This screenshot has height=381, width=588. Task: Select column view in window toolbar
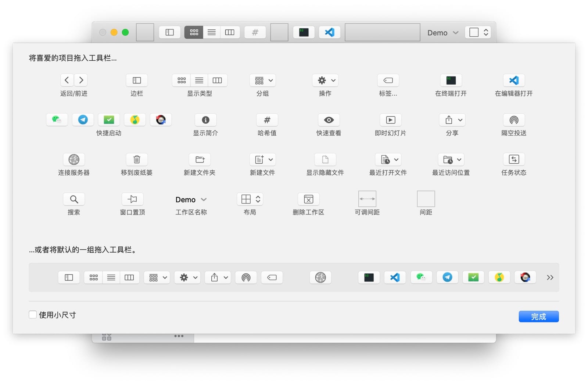click(230, 32)
